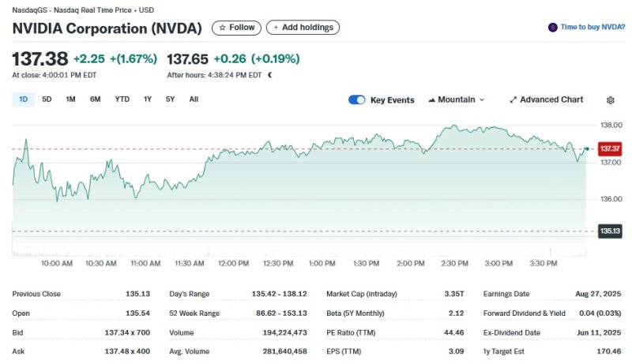The height and width of the screenshot is (364, 632).
Task: Select the 1D time range tab
Action: point(23,99)
